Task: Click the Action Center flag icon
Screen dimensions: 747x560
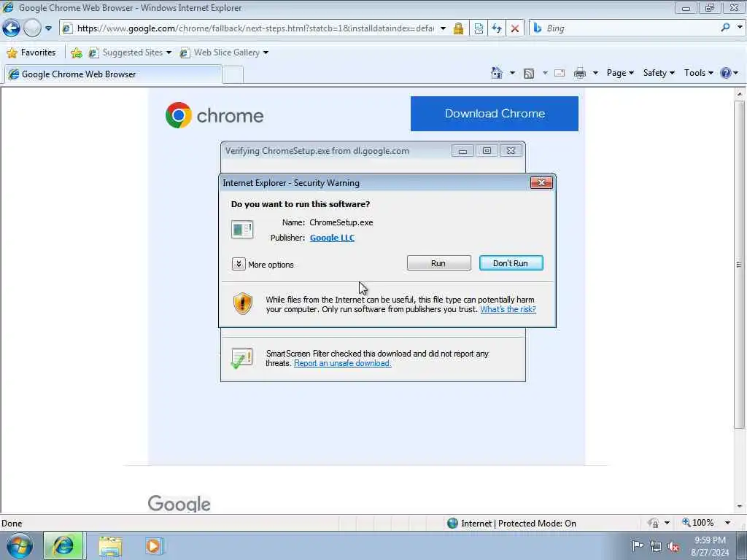Action: point(637,545)
